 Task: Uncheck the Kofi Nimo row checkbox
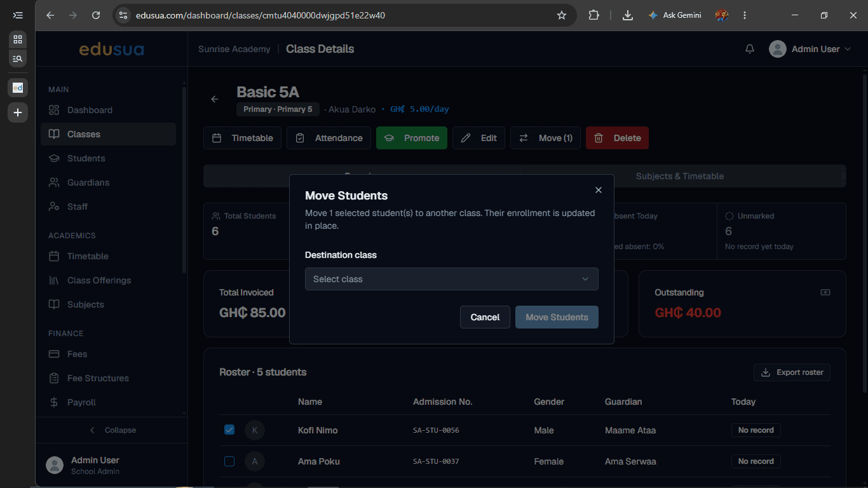coord(229,430)
